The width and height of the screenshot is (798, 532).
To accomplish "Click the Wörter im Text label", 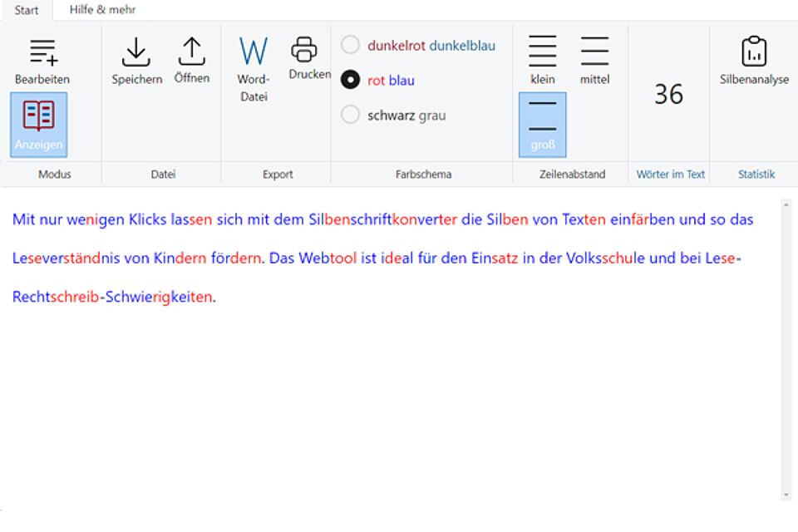I will pyautogui.click(x=670, y=174).
